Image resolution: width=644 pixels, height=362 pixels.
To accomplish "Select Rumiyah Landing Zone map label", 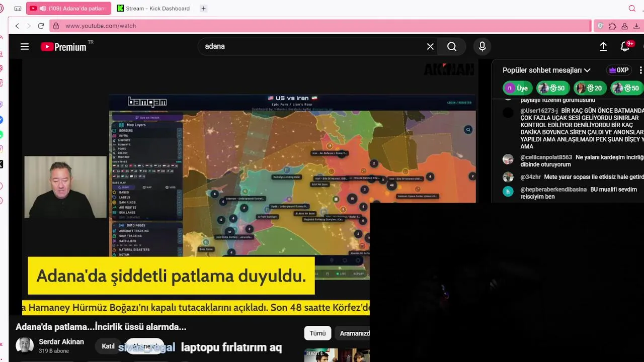I will tap(286, 177).
